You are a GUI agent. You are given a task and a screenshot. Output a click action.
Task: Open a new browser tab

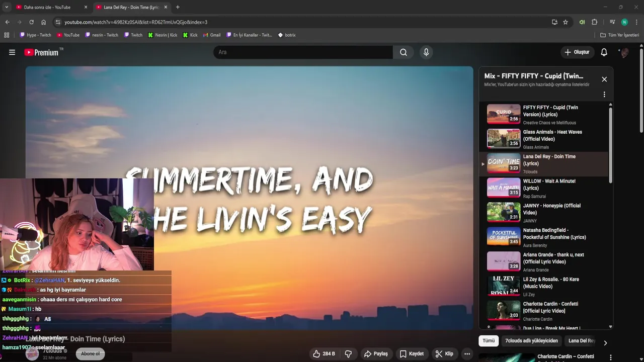click(178, 7)
